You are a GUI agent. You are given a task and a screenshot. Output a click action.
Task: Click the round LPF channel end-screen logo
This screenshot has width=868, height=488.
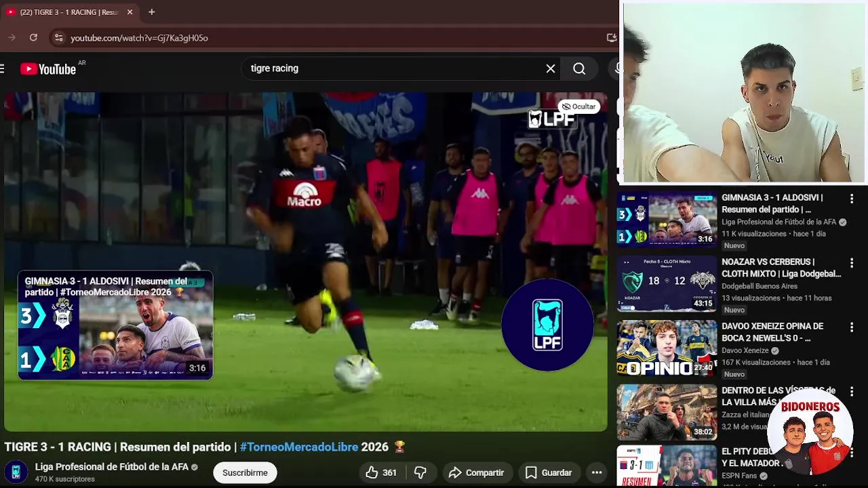[x=547, y=325]
